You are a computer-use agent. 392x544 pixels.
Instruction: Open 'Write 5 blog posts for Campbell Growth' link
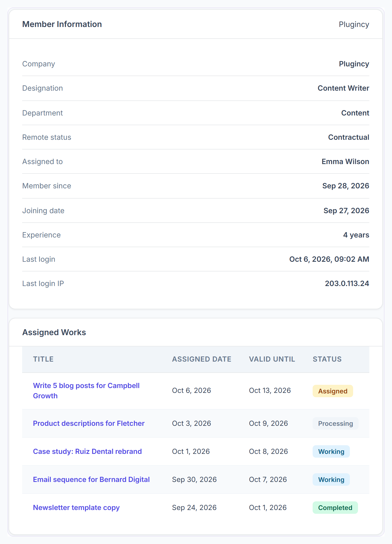[x=86, y=391]
